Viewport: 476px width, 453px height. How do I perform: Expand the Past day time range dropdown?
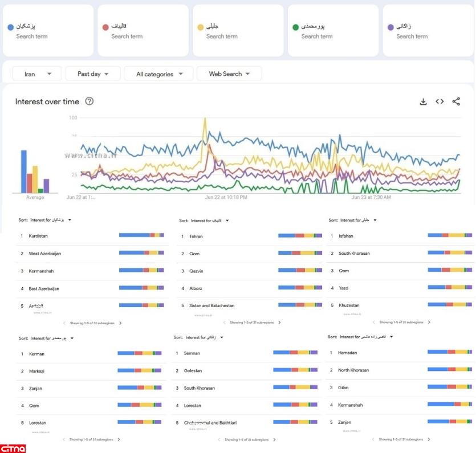[93, 74]
